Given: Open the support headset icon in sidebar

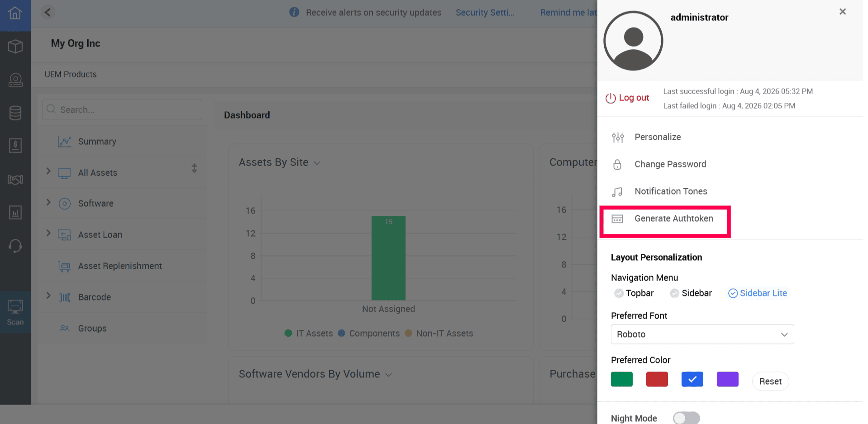Looking at the screenshot, I should coord(15,246).
